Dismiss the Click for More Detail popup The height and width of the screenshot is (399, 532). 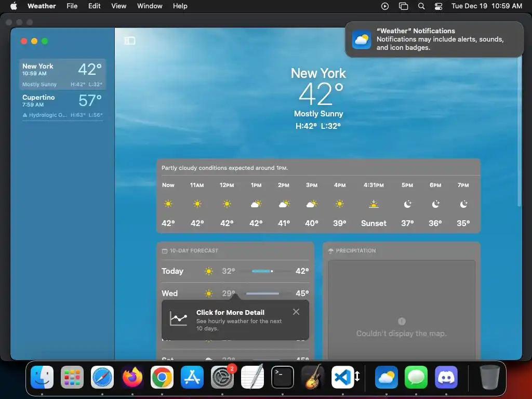coord(296,312)
